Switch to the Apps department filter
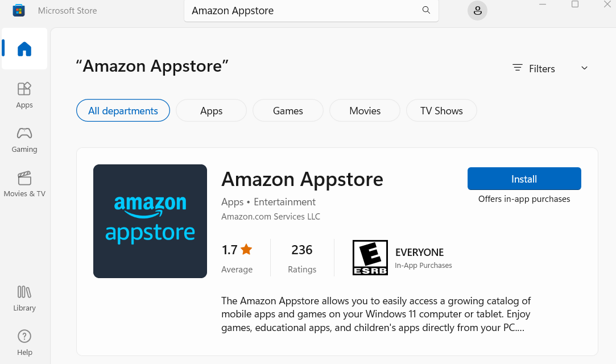The height and width of the screenshot is (364, 616). [211, 111]
